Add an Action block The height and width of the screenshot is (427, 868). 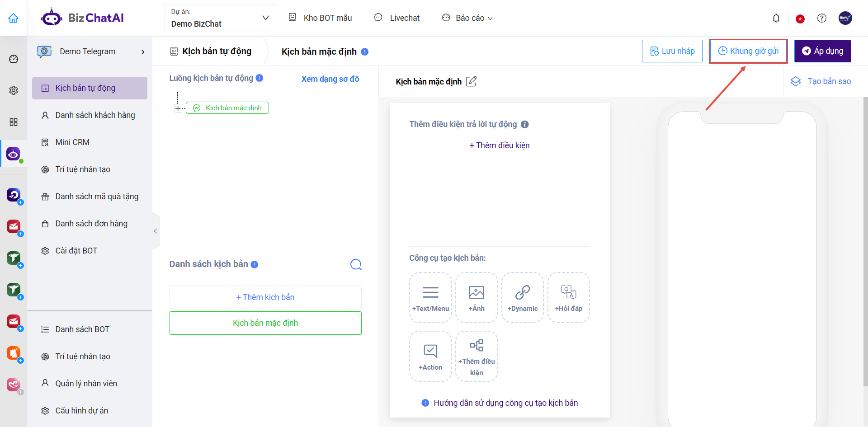coord(430,357)
